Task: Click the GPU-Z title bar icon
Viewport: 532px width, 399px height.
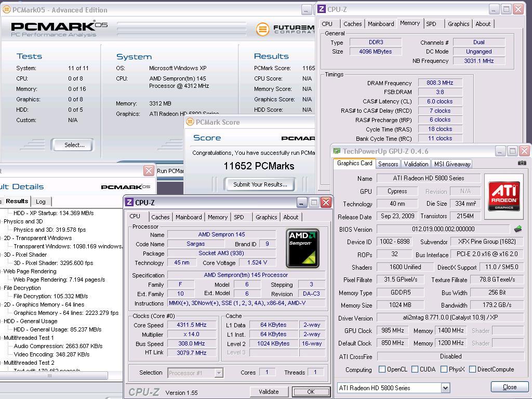Action: click(x=336, y=151)
